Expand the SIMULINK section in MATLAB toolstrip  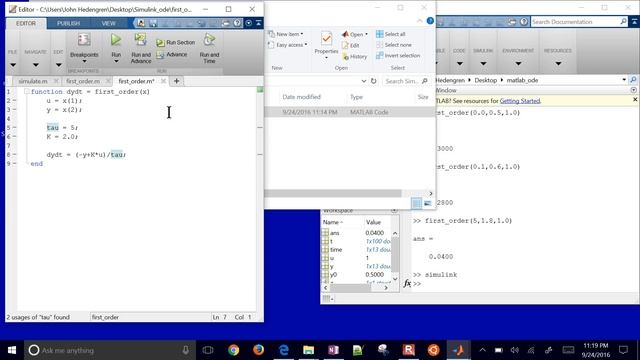point(483,64)
